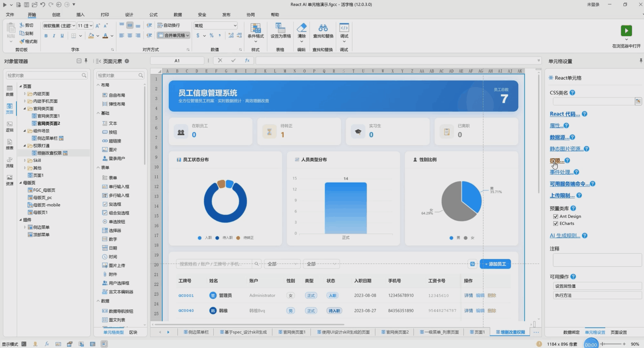The height and width of the screenshot is (348, 644).
Task: Switch to 数据绑定 panel tab
Action: point(571,332)
